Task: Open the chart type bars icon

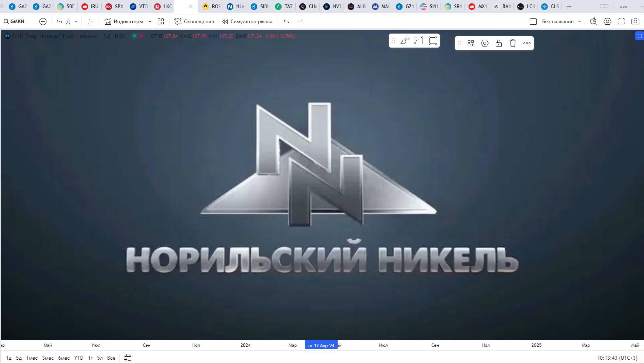Action: [90, 21]
